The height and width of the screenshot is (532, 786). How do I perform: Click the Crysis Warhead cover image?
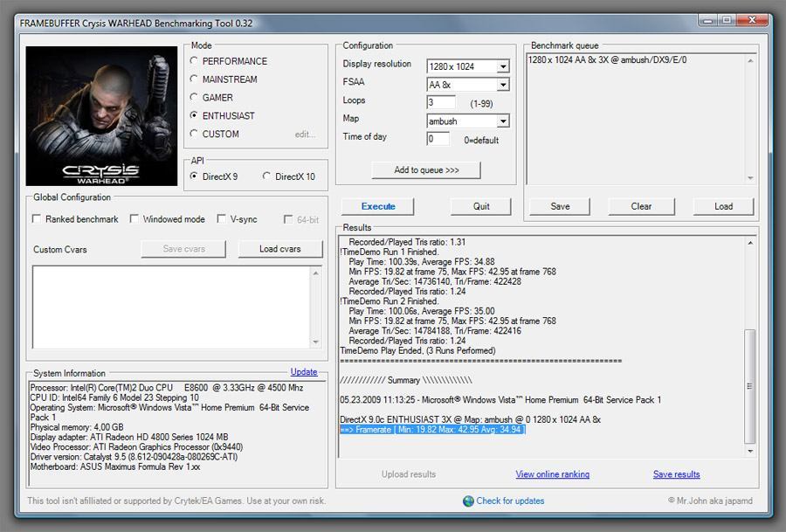click(102, 116)
